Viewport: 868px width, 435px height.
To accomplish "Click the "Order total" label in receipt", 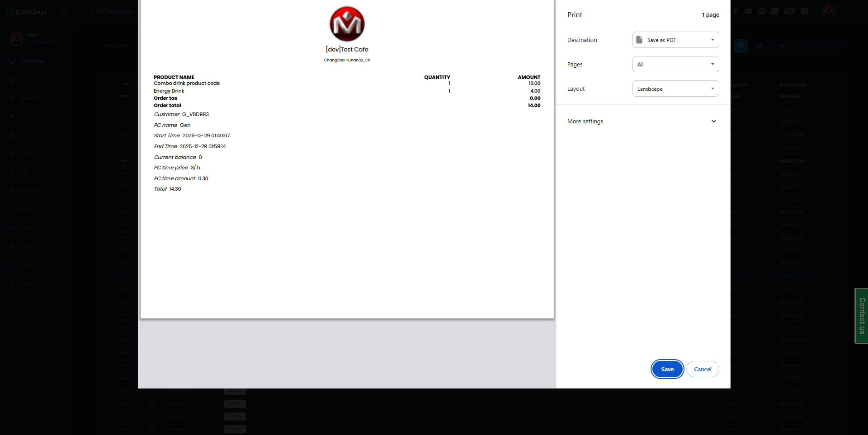I will (167, 106).
